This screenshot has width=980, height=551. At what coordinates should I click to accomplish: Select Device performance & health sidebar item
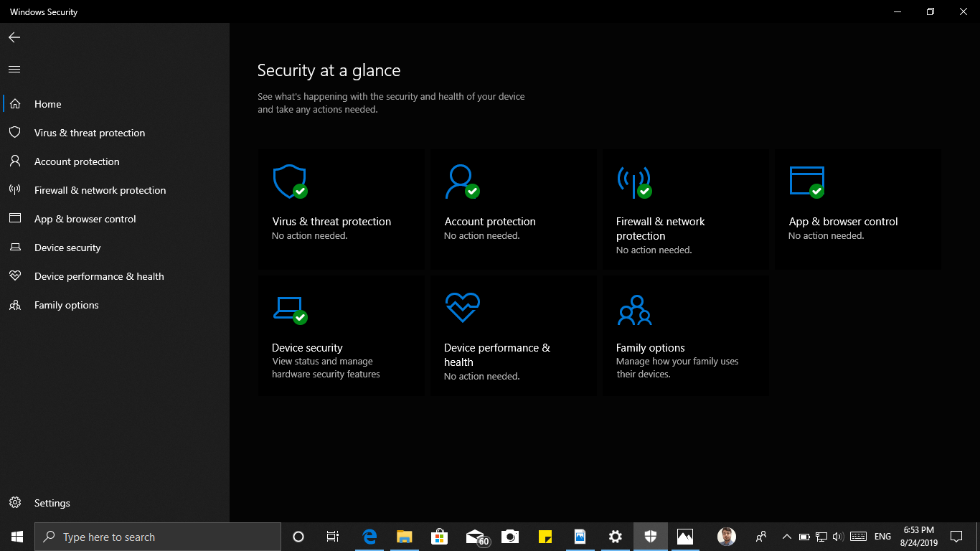pyautogui.click(x=99, y=276)
